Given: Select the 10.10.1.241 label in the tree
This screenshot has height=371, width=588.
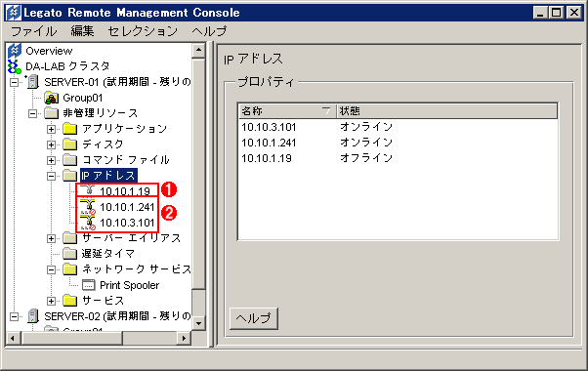Looking at the screenshot, I should click(x=127, y=207).
